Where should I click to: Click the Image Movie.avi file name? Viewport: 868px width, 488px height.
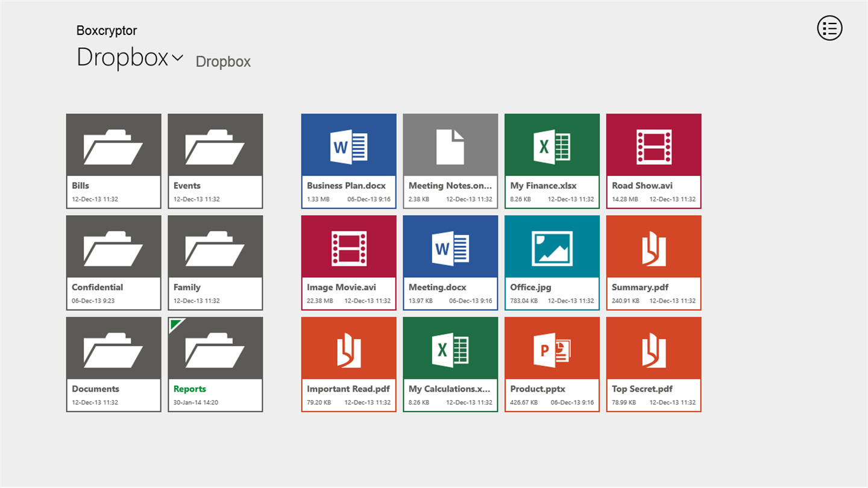(341, 287)
